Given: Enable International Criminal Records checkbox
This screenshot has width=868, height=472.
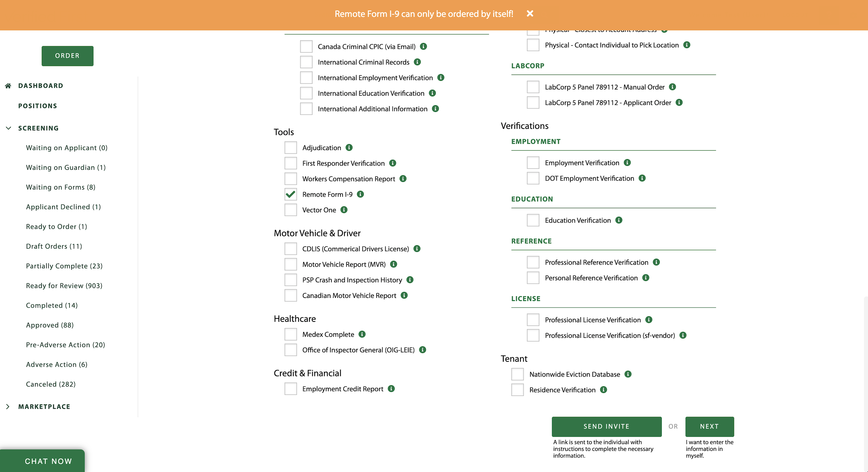Looking at the screenshot, I should [x=306, y=62].
